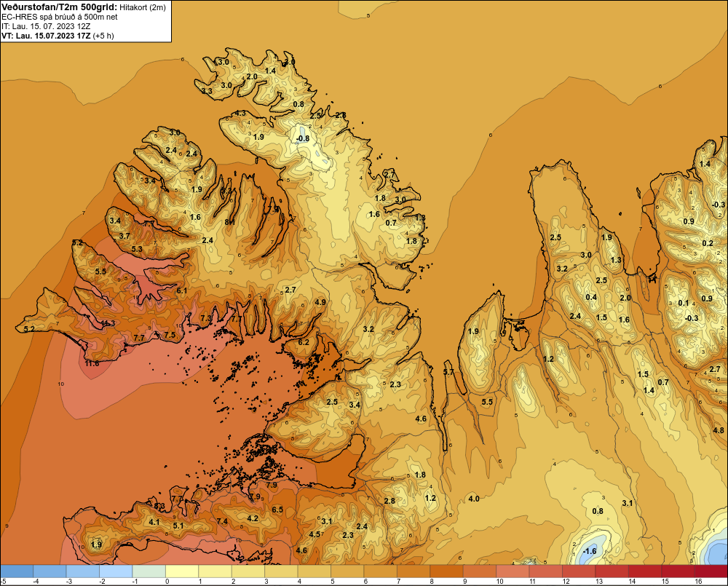This screenshot has width=728, height=586.
Task: Click the "3.7" temperature value
Action: click(124, 236)
